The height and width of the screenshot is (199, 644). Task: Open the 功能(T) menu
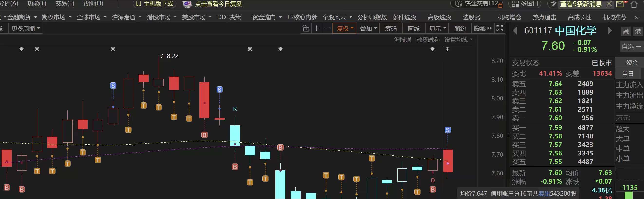37,3
